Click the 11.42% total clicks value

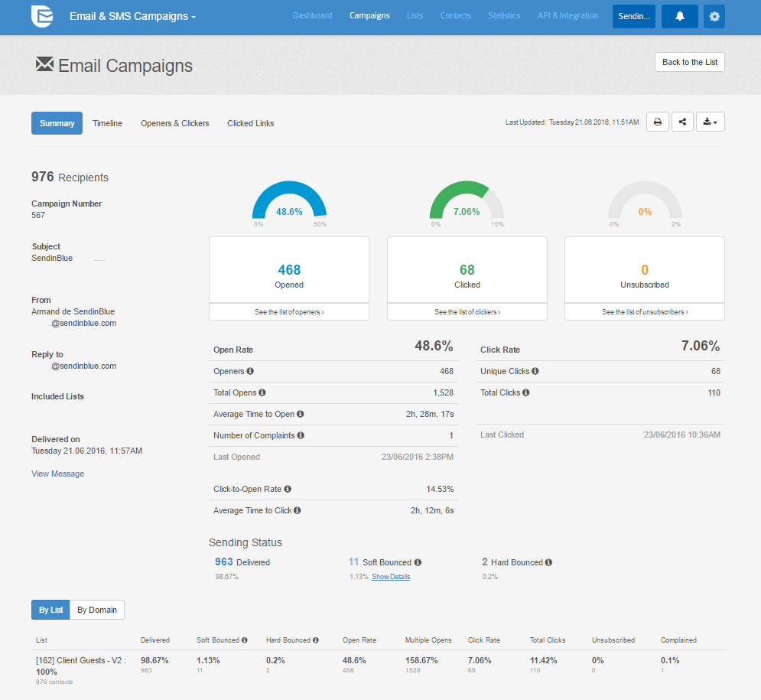pos(543,660)
